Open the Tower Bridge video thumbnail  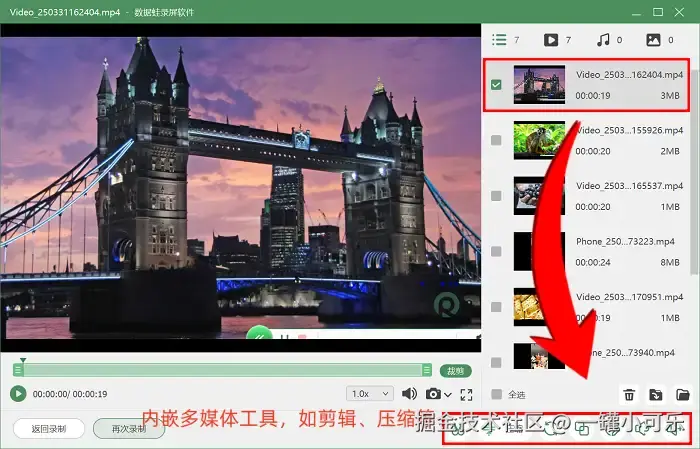(x=539, y=85)
